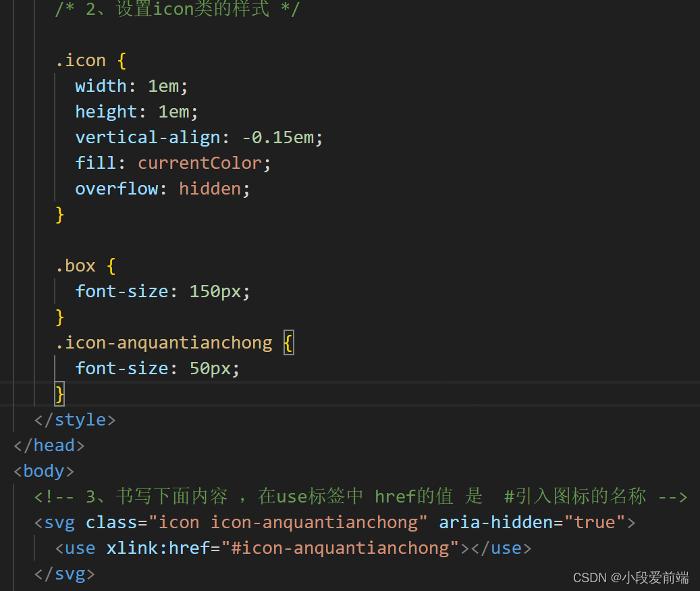Click the closing svg tag
Image resolution: width=700 pixels, height=591 pixels.
coord(65,573)
